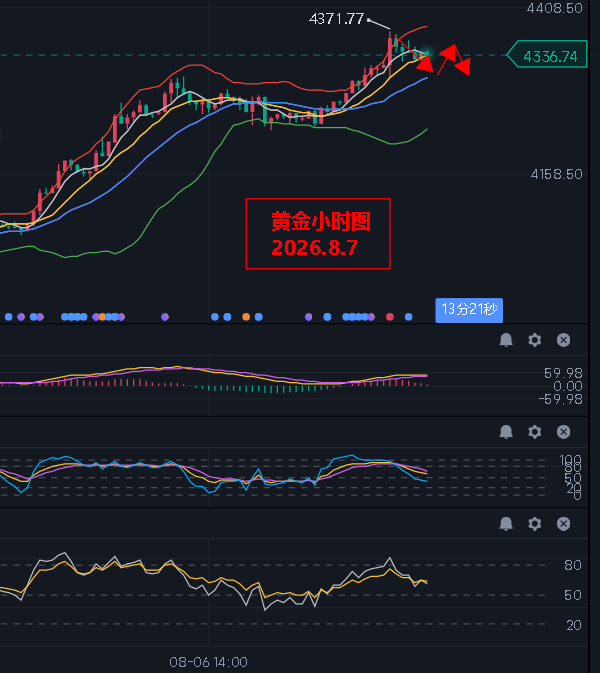600x673 pixels.
Task: Click price axis label 4158.50
Action: (556, 174)
